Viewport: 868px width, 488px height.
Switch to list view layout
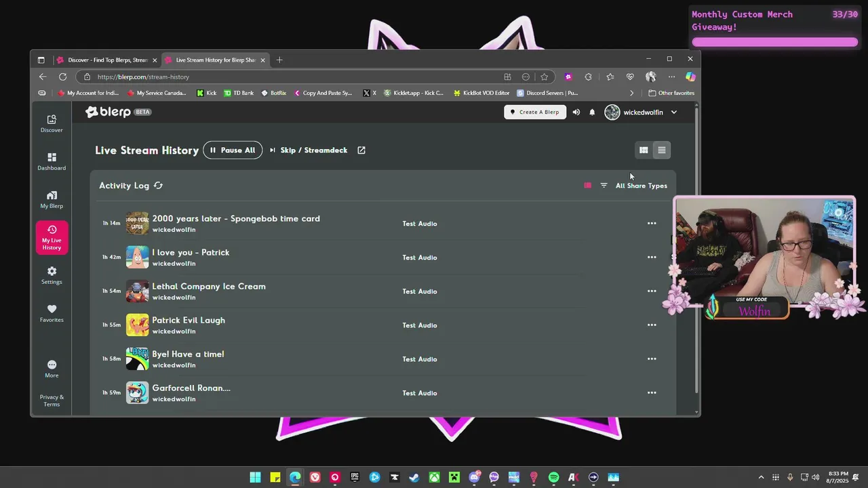(x=662, y=150)
